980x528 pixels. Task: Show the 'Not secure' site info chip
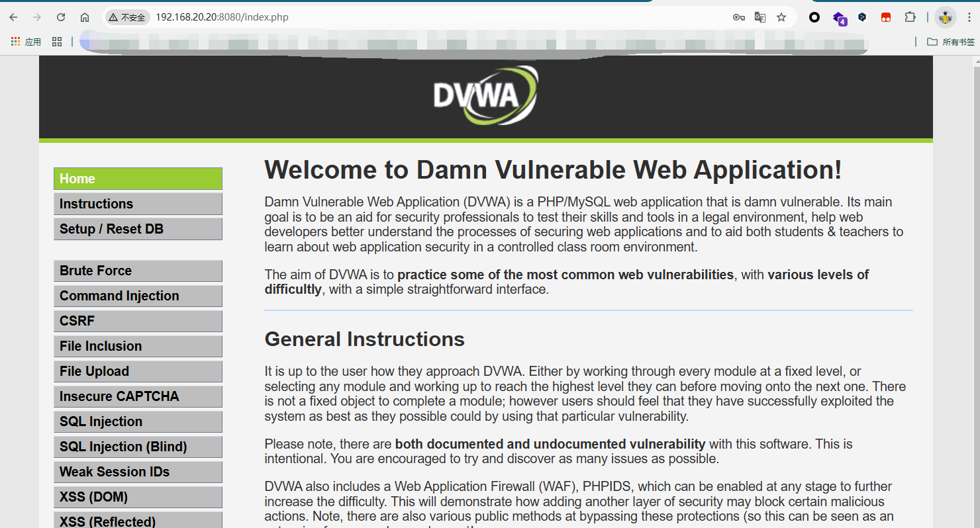[x=127, y=17]
